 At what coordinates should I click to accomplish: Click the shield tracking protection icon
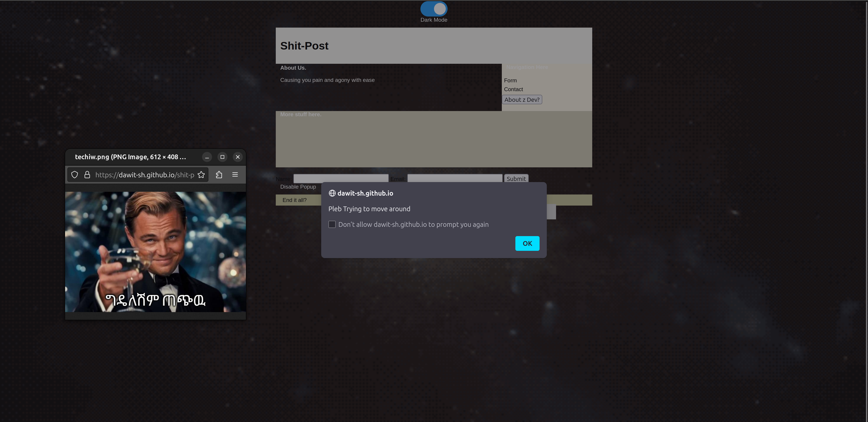click(74, 175)
